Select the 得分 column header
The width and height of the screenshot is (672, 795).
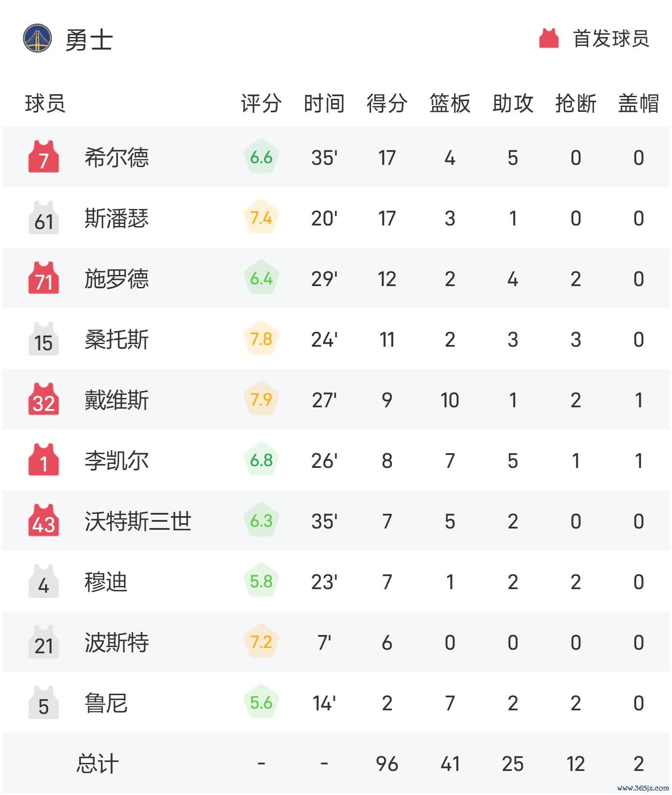tap(387, 103)
